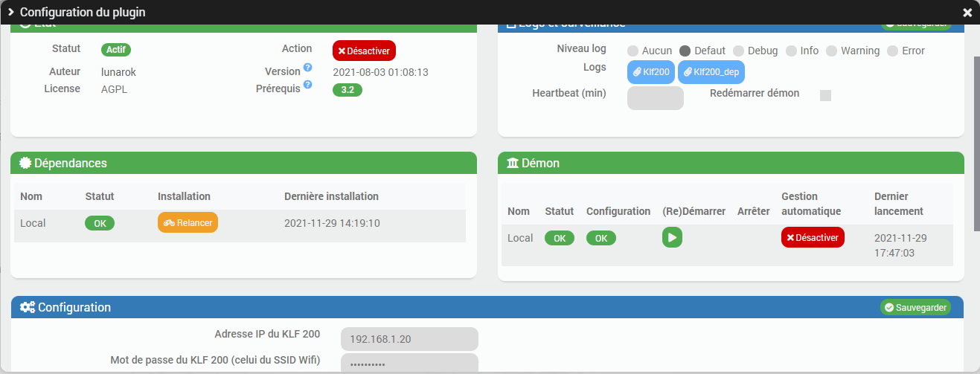Select the Defaut log level

click(x=685, y=51)
